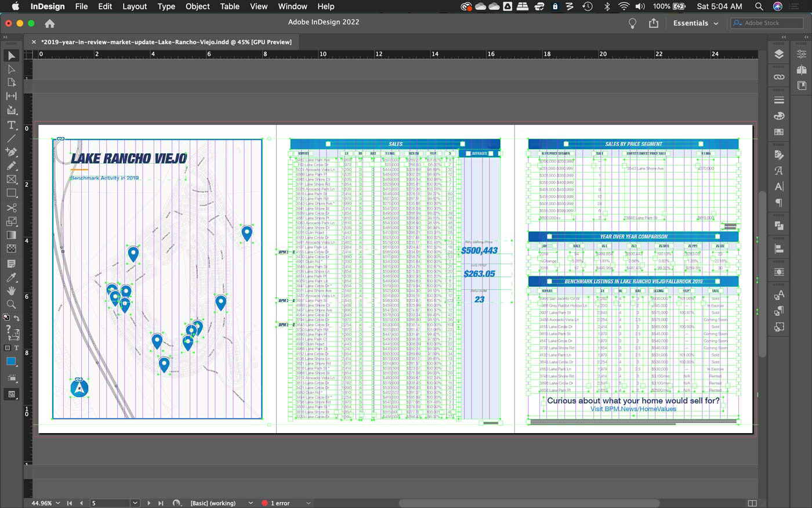The image size is (812, 508).
Task: Select the Content Collector tool
Action: (11, 110)
